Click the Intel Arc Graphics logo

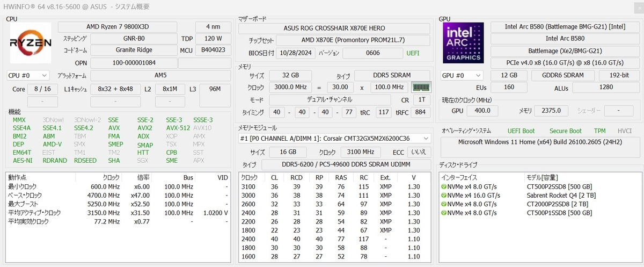point(464,43)
